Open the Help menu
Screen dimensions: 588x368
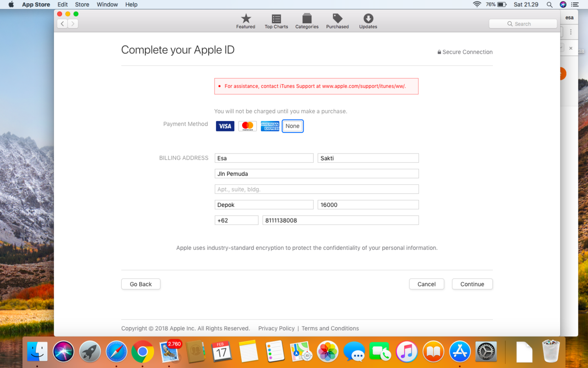131,5
